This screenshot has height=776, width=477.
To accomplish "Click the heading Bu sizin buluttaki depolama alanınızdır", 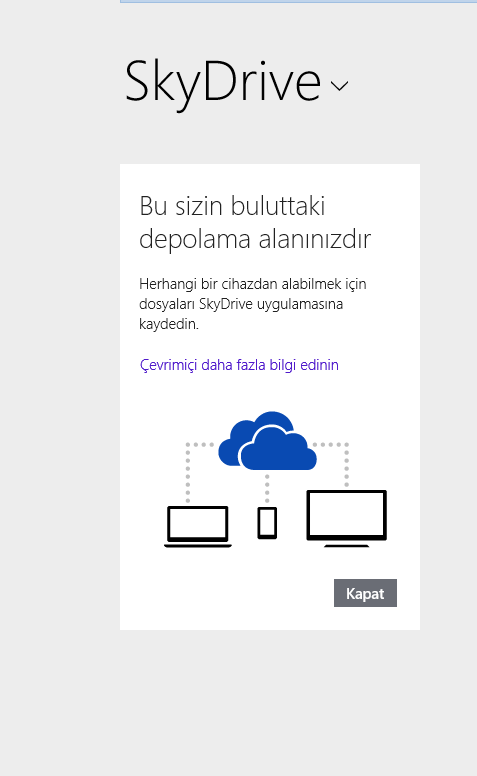I will click(x=255, y=223).
